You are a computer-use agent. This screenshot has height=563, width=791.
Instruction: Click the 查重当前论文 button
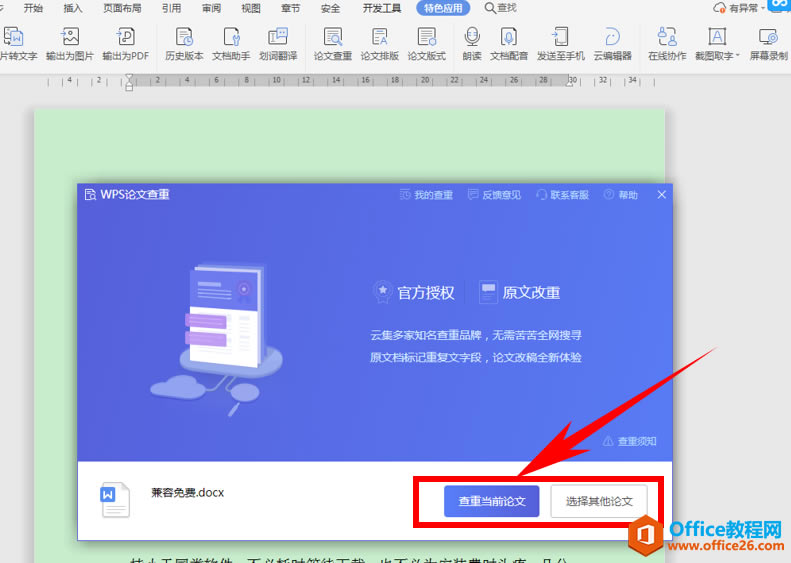pos(491,501)
